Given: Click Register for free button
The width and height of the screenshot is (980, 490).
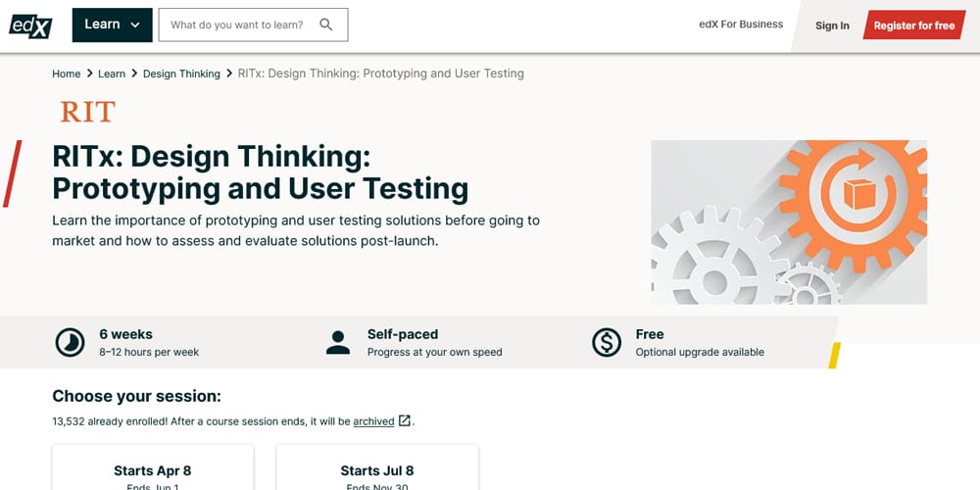Looking at the screenshot, I should coord(913,25).
